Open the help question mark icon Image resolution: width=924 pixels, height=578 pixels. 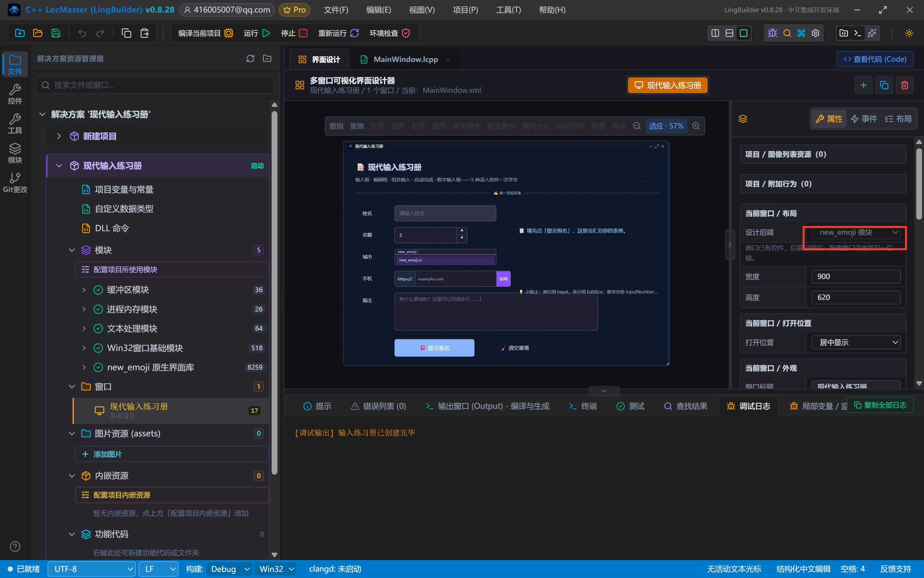point(15,546)
